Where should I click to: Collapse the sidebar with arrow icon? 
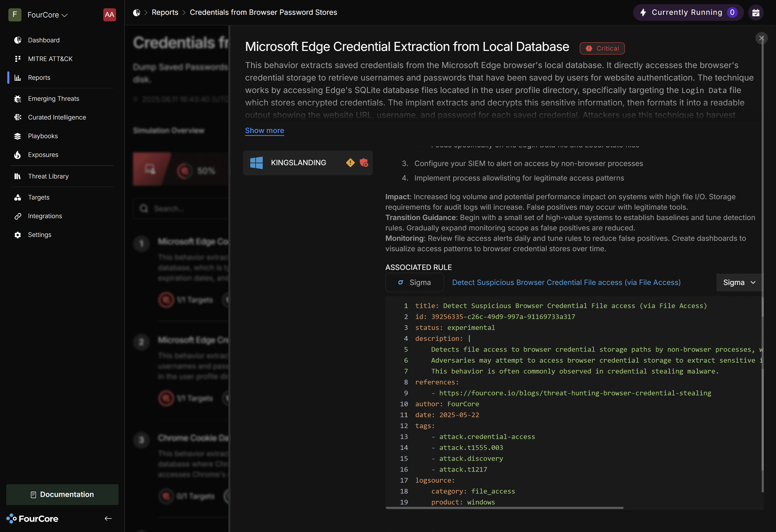pos(108,518)
